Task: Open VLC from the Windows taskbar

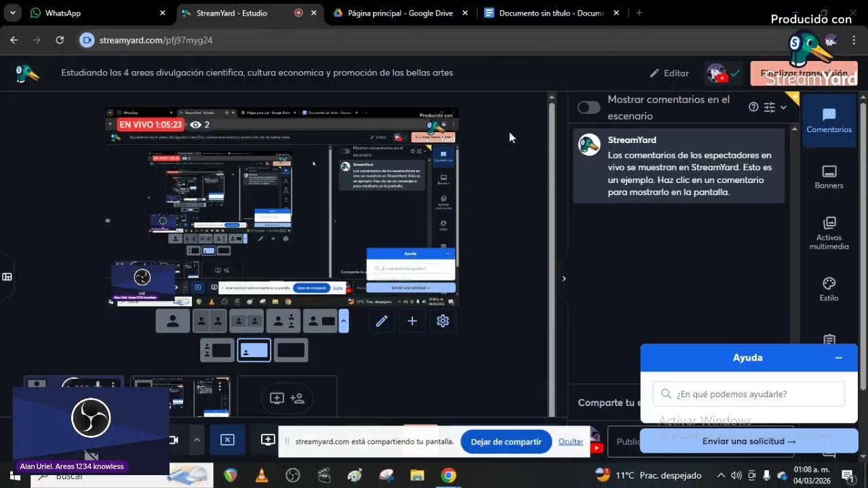Action: click(261, 475)
